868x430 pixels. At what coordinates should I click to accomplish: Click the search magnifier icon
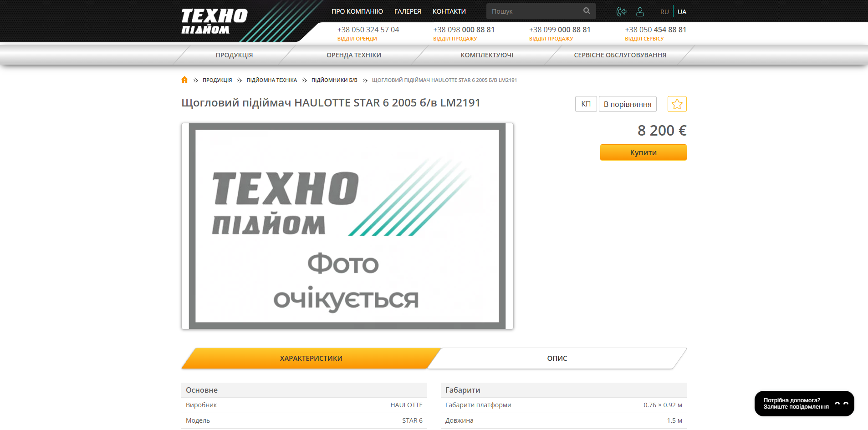(587, 11)
